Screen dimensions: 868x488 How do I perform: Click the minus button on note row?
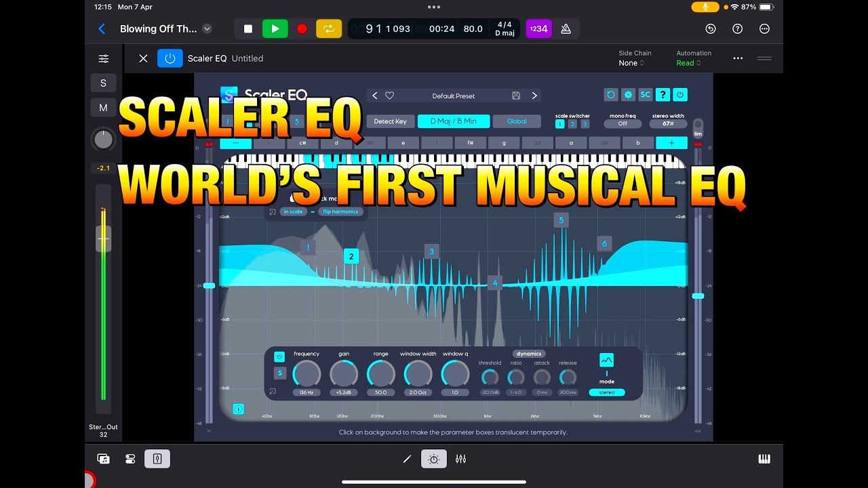[x=235, y=143]
